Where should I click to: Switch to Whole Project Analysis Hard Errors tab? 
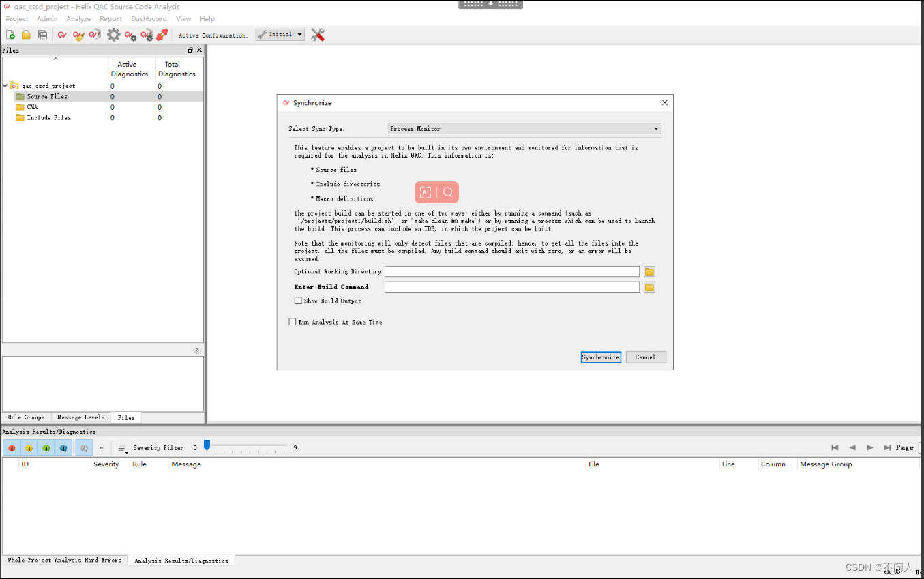[64, 560]
